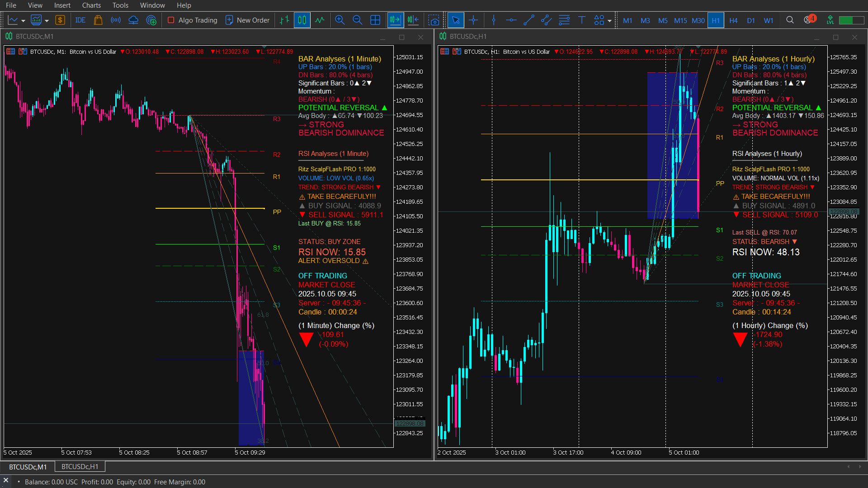The image size is (868, 488).
Task: Open the search magnifier in toolbar
Action: pyautogui.click(x=790, y=20)
